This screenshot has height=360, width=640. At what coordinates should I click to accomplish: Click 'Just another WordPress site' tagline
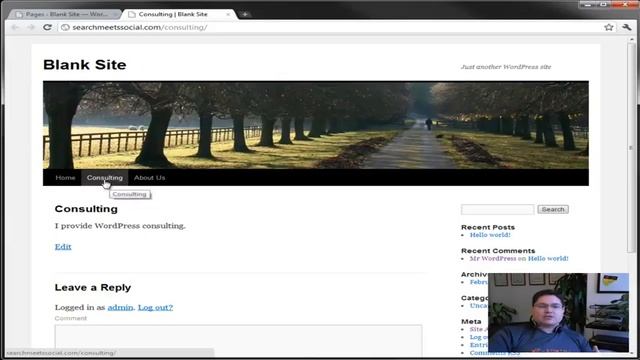[506, 67]
